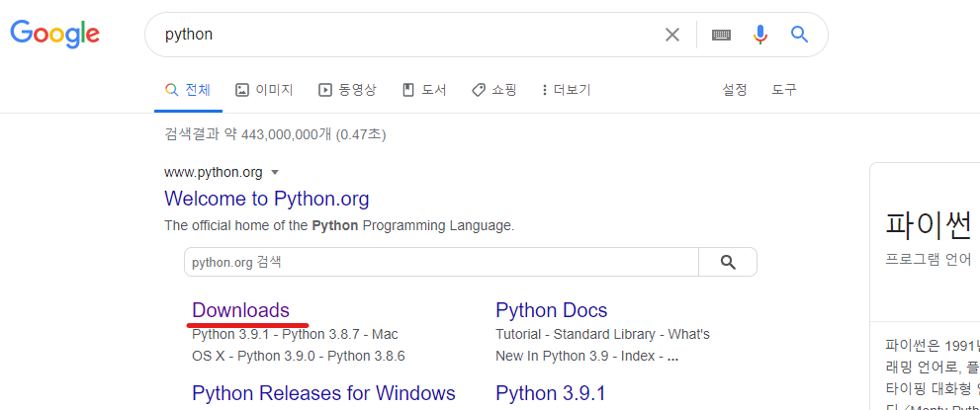Screen dimensions: 980x410
Task: Start voice search with the microphone icon
Action: 760,35
